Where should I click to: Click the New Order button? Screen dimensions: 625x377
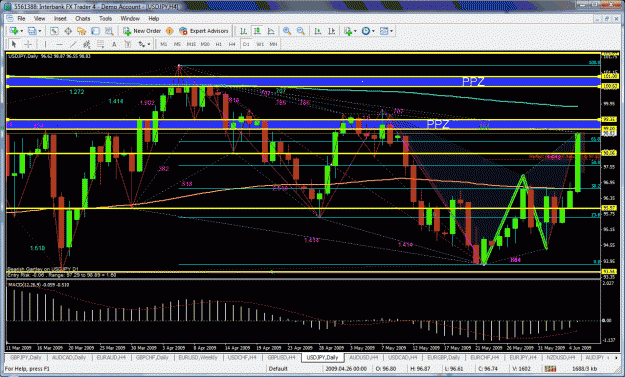(x=142, y=31)
